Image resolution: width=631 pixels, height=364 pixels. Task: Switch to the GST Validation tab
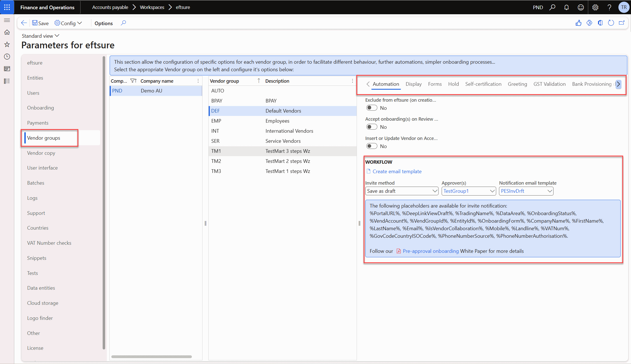pyautogui.click(x=550, y=84)
